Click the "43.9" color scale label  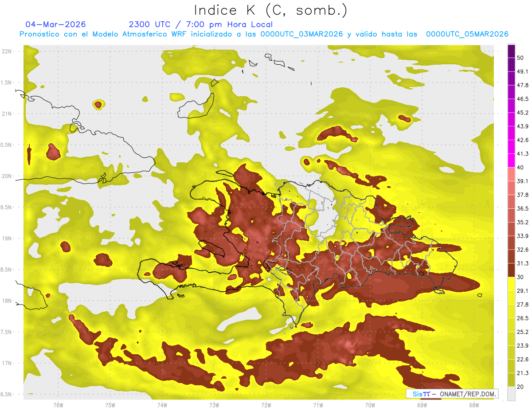523,126
